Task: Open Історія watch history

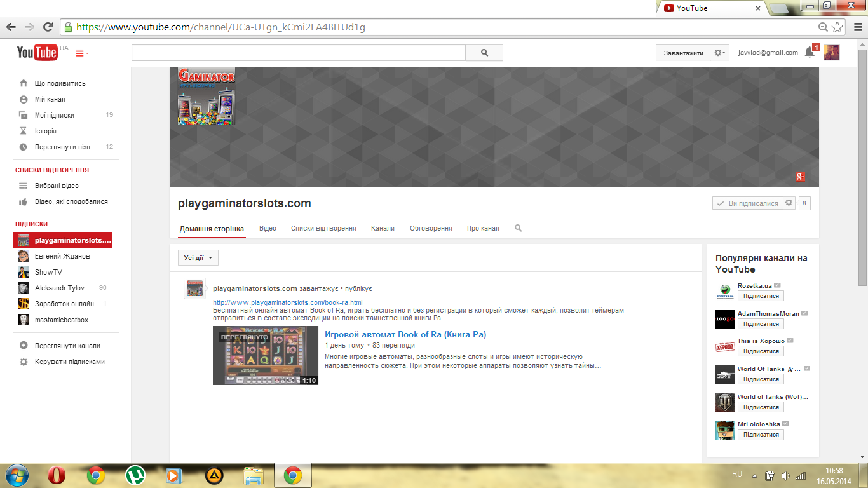Action: [46, 131]
